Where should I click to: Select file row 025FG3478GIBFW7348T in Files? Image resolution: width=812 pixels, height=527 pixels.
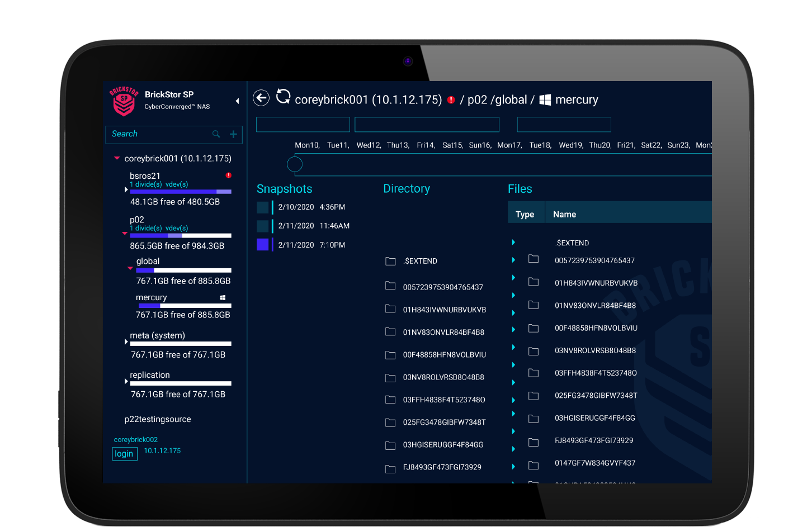[596, 396]
